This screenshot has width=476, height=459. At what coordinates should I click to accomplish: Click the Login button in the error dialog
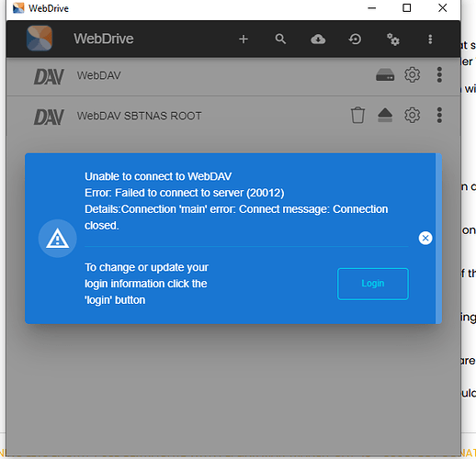373,284
